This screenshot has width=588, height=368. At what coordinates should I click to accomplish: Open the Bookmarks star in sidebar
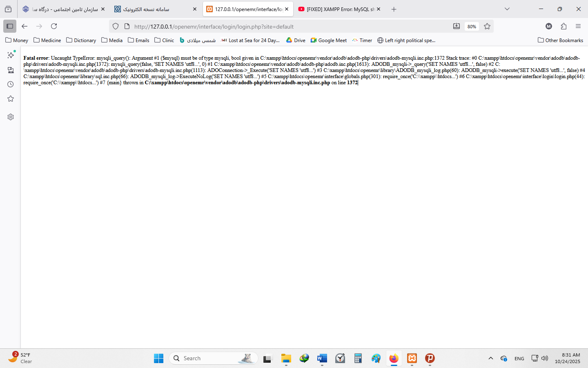pyautogui.click(x=11, y=99)
